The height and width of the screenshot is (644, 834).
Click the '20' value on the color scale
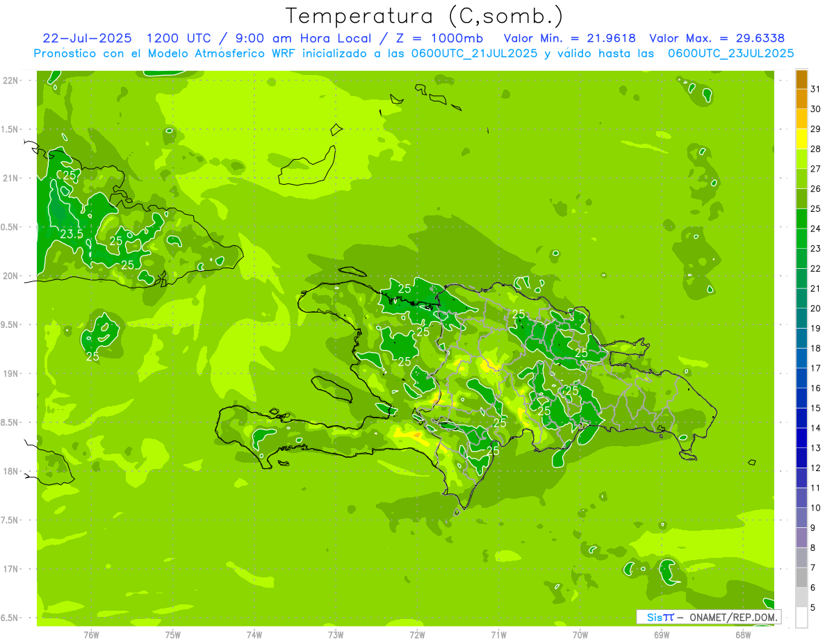[816, 308]
